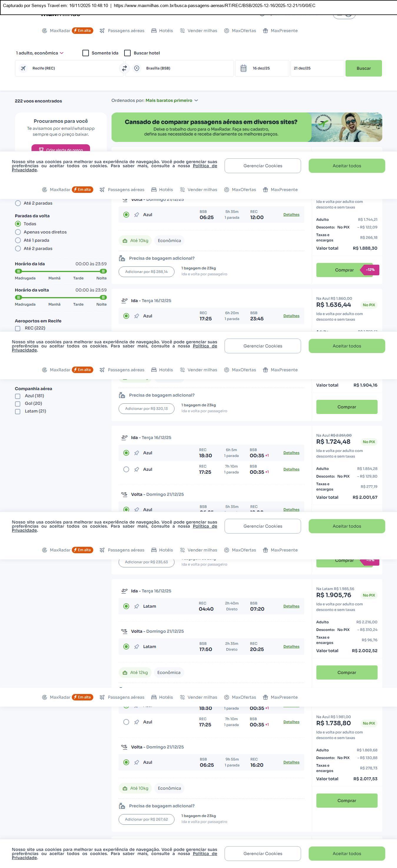Pin the Azul 06:25 to 16:20 return
Screen dimensions: 397x868
tap(136, 763)
